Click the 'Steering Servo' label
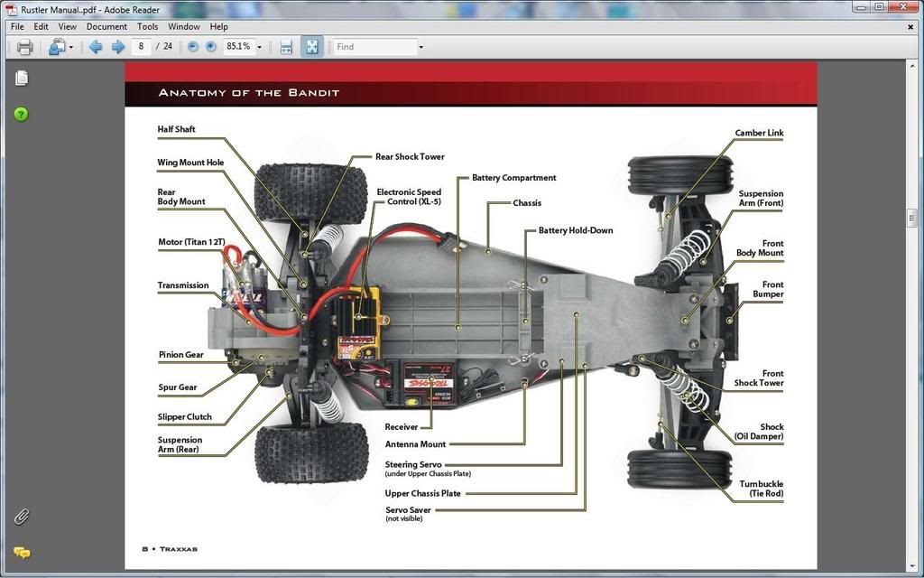 pos(413,465)
